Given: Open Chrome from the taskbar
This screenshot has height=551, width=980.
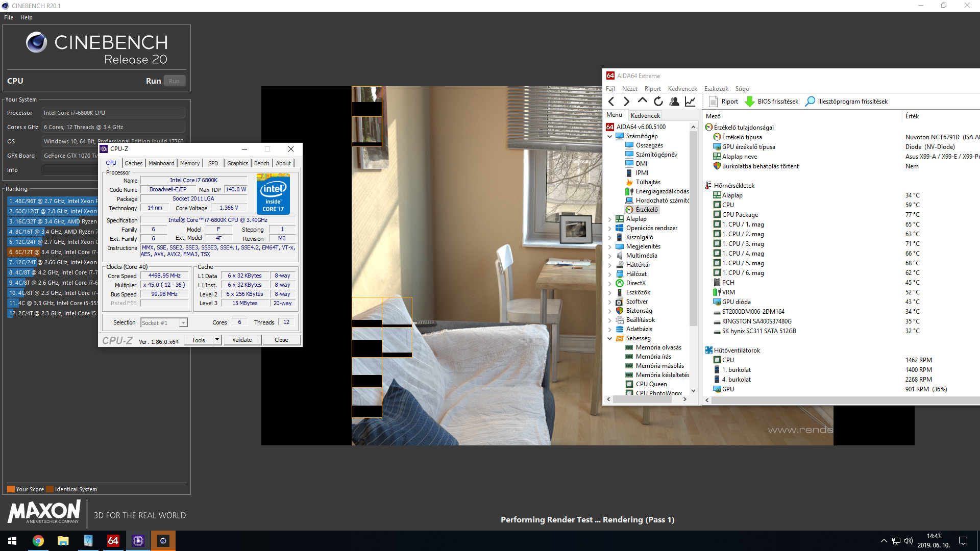Looking at the screenshot, I should tap(38, 541).
